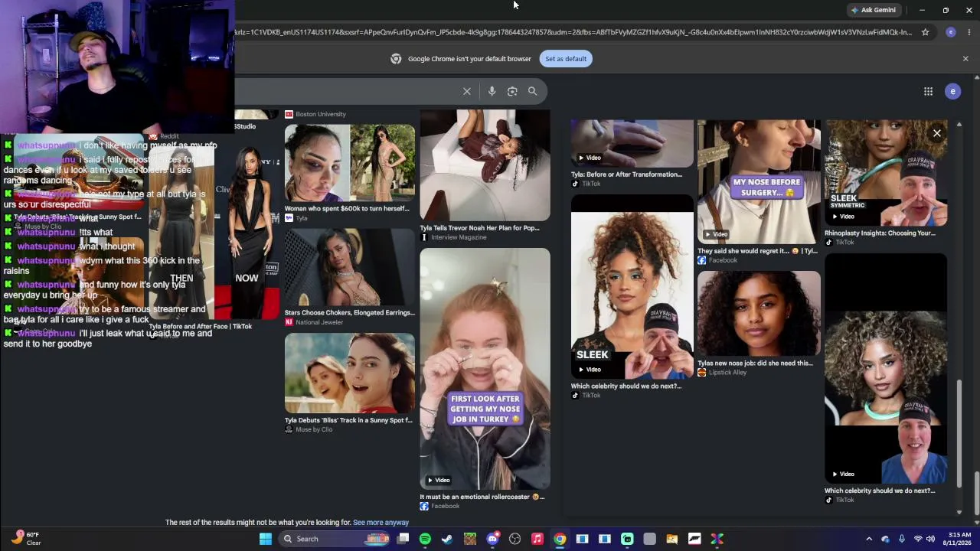
Task: Open the weather widget showing 60°F
Action: click(26, 539)
